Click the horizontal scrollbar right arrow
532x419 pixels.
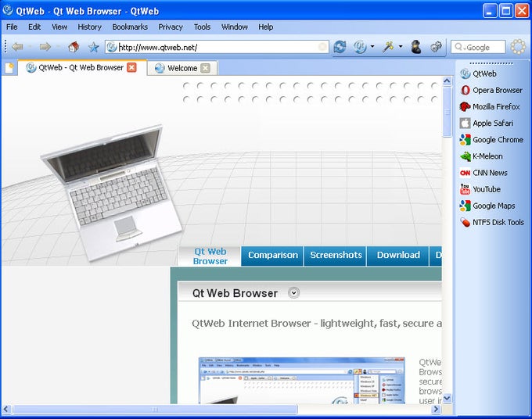[x=437, y=409]
